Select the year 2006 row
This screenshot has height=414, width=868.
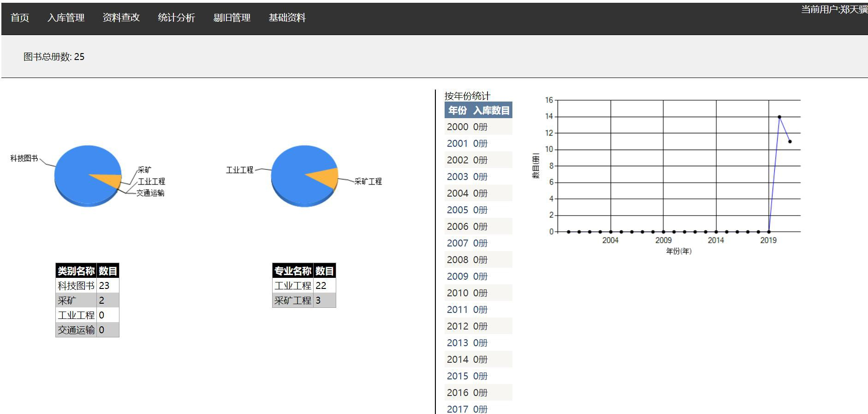[478, 227]
